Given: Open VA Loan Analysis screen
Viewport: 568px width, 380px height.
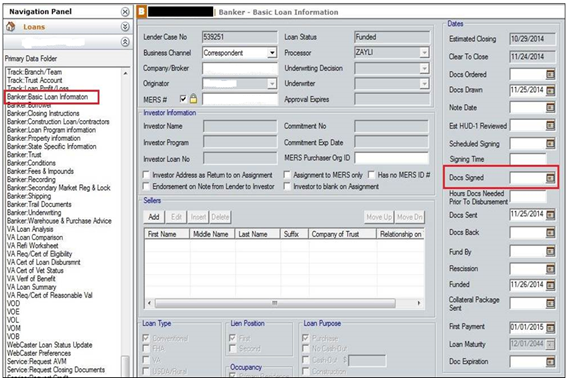Looking at the screenshot, I should 30,229.
